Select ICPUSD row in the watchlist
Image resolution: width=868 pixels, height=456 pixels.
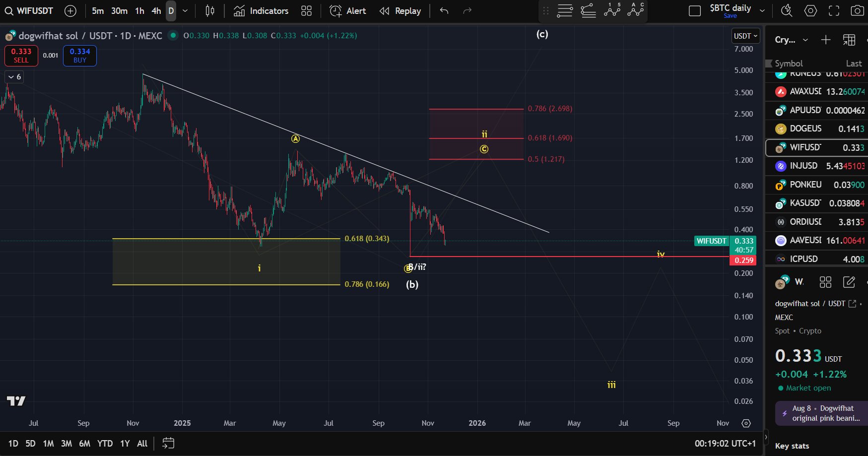click(817, 259)
